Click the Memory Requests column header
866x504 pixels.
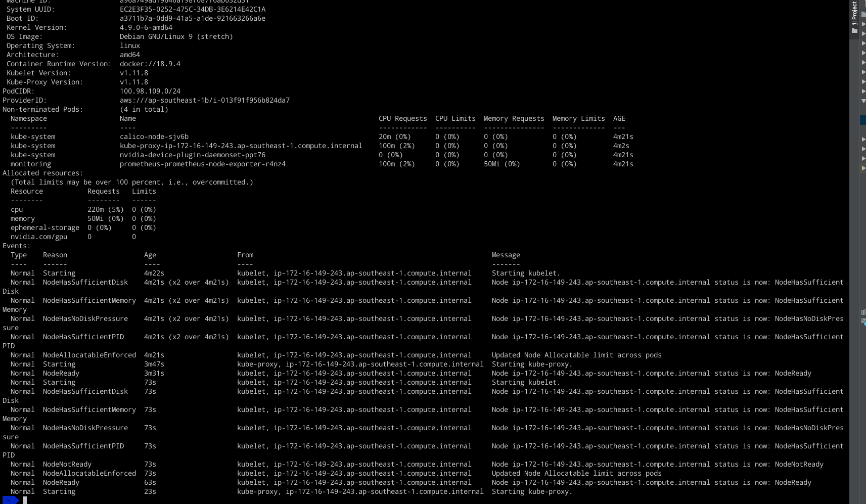coord(514,118)
